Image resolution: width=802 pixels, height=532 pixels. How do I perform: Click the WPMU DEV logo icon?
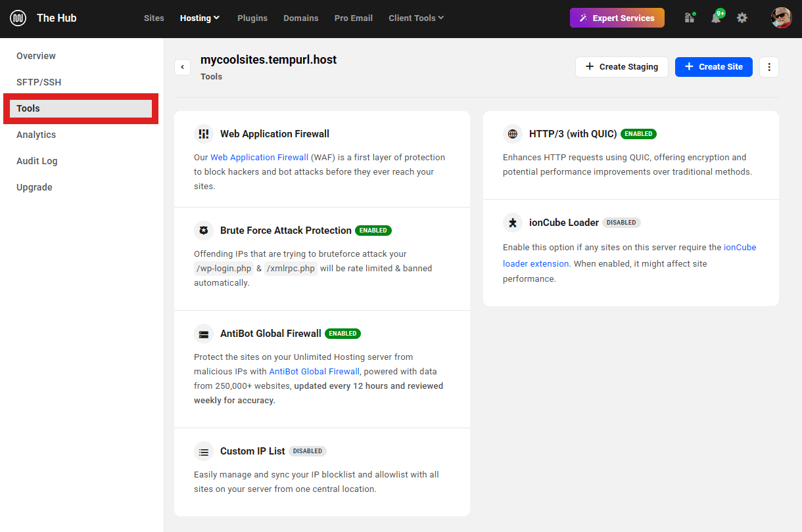pos(18,18)
